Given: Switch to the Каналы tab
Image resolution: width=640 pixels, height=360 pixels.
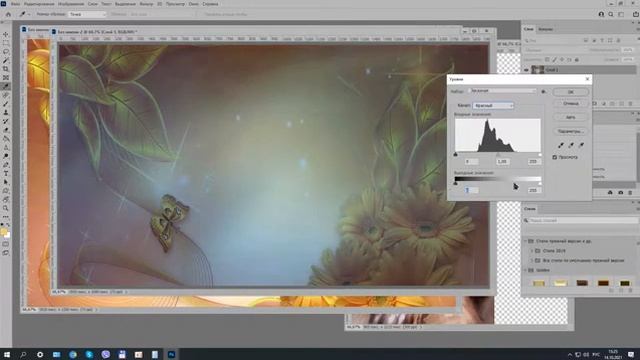Looking at the screenshot, I should (x=545, y=29).
